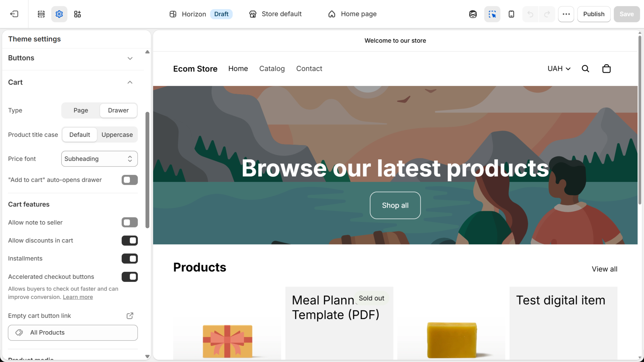
Task: Click the All Products link field
Action: [73, 332]
